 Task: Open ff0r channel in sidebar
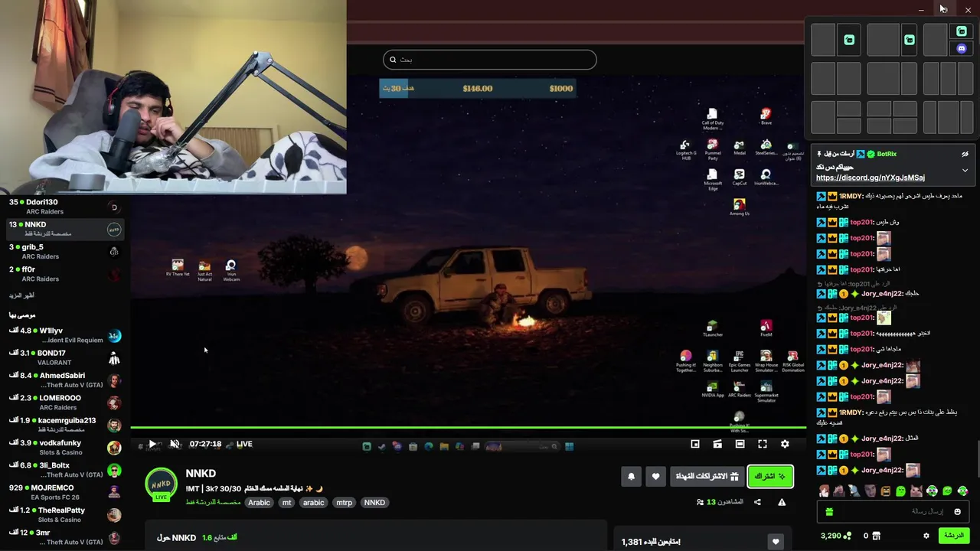[64, 274]
